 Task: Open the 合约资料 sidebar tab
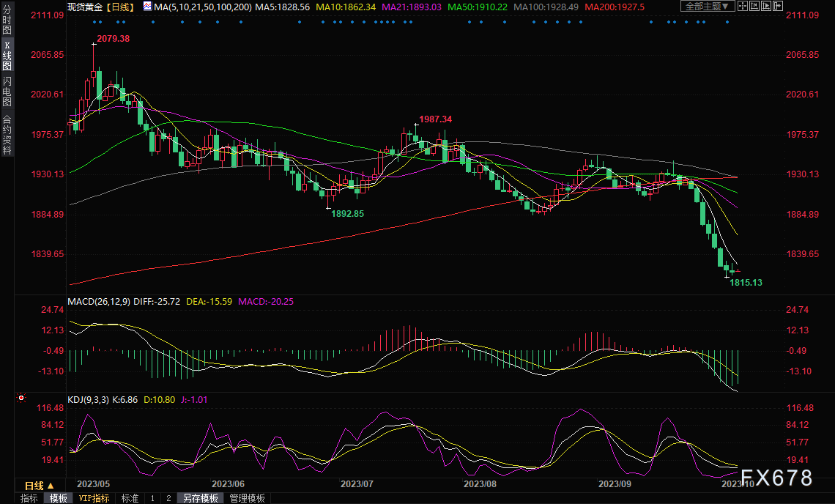click(7, 135)
